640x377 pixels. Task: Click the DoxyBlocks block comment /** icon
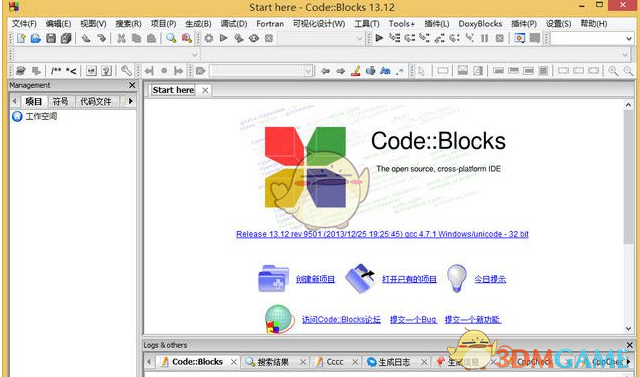56,71
